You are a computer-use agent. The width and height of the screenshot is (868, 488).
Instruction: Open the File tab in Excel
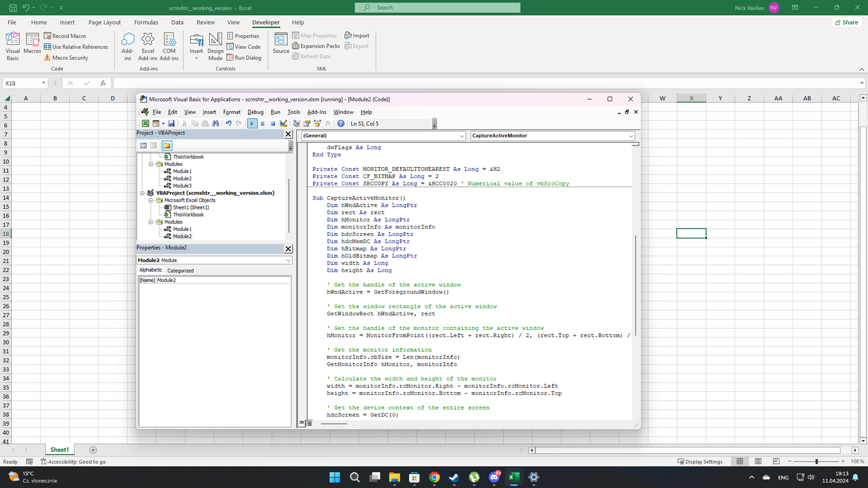point(12,22)
